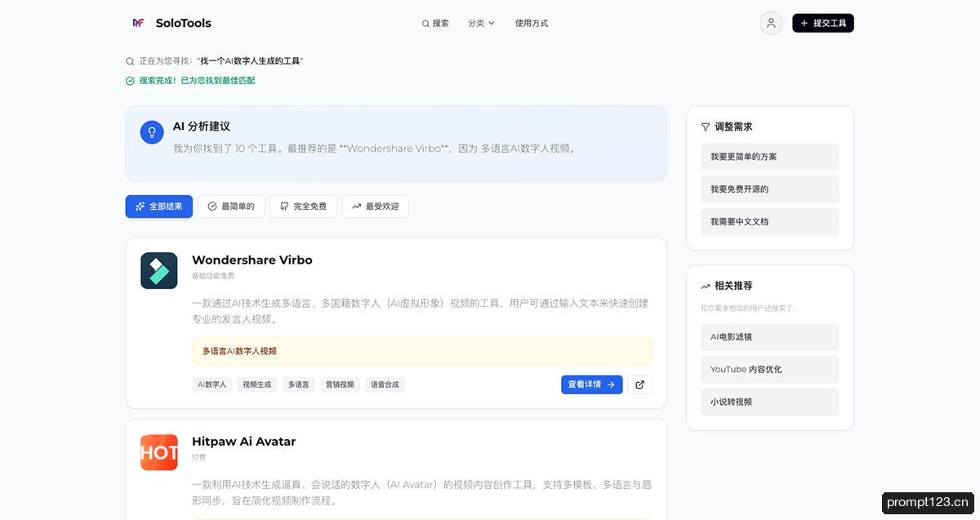This screenshot has height=520, width=980.
Task: Select the 最简单的 filter tab
Action: pyautogui.click(x=231, y=207)
